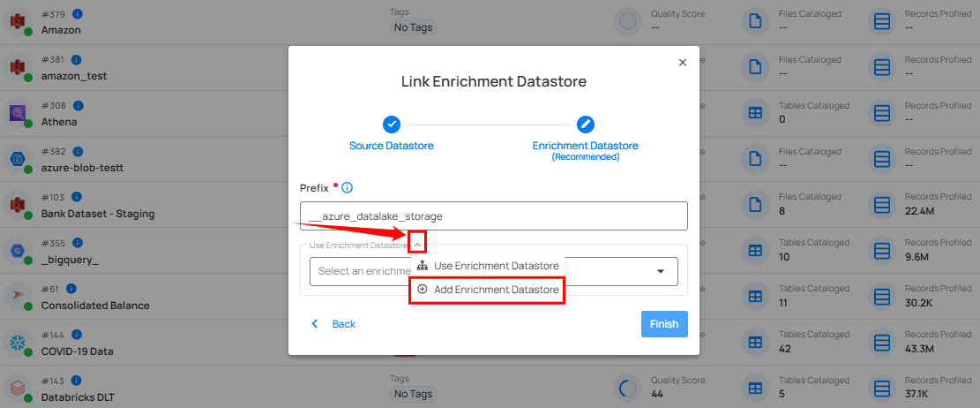Open info icon next to #61
980x408 pixels.
click(x=71, y=289)
